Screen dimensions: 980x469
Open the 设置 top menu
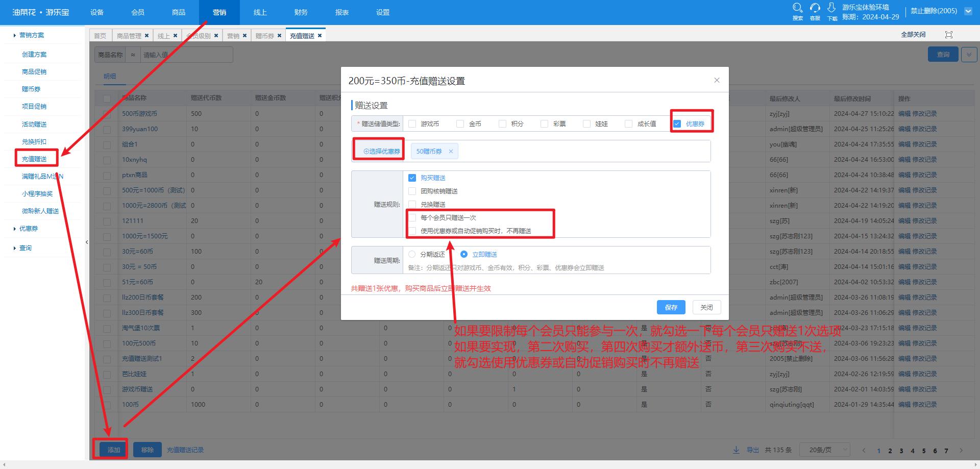tap(383, 12)
